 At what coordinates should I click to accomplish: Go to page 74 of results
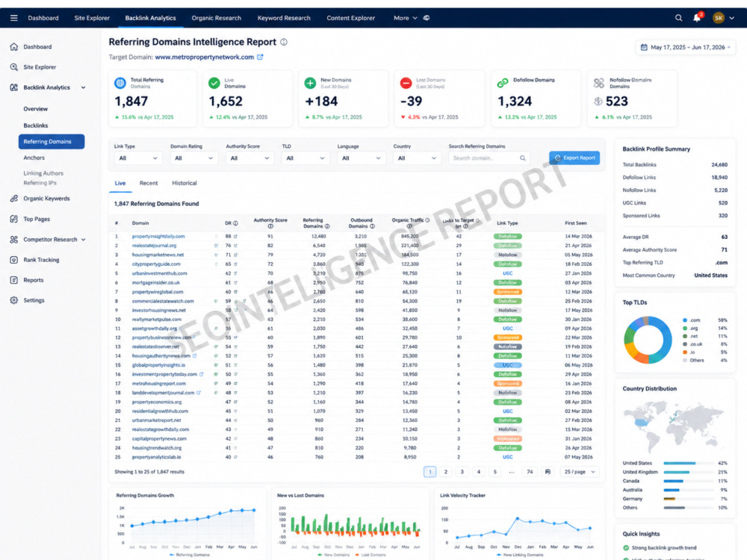tap(530, 472)
